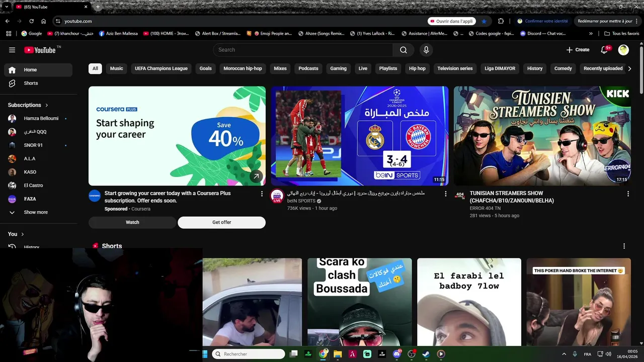Open KASO subscription channel

[38, 172]
